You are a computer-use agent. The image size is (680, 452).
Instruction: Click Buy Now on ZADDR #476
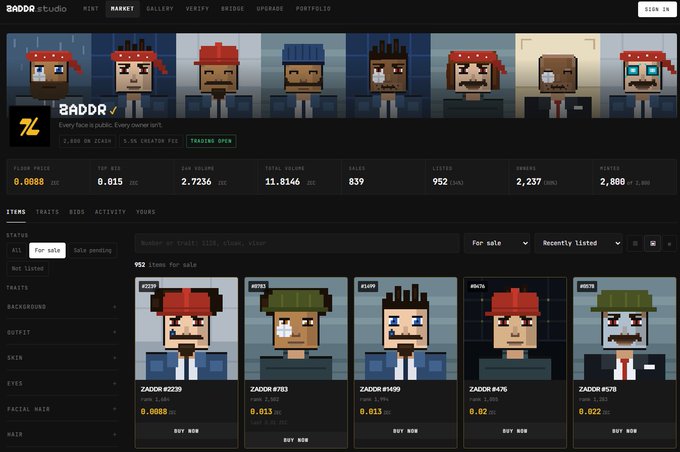click(515, 431)
